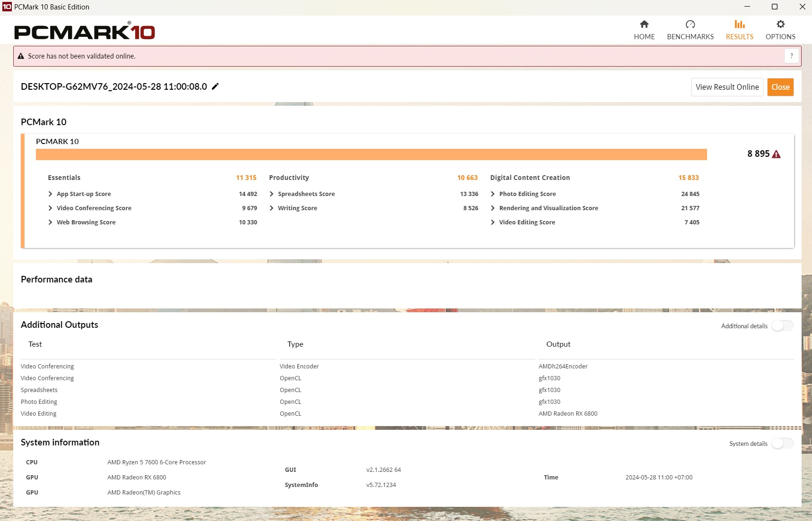The width and height of the screenshot is (812, 521).
Task: Click the orange PCMARK 10 score bar
Action: [371, 154]
